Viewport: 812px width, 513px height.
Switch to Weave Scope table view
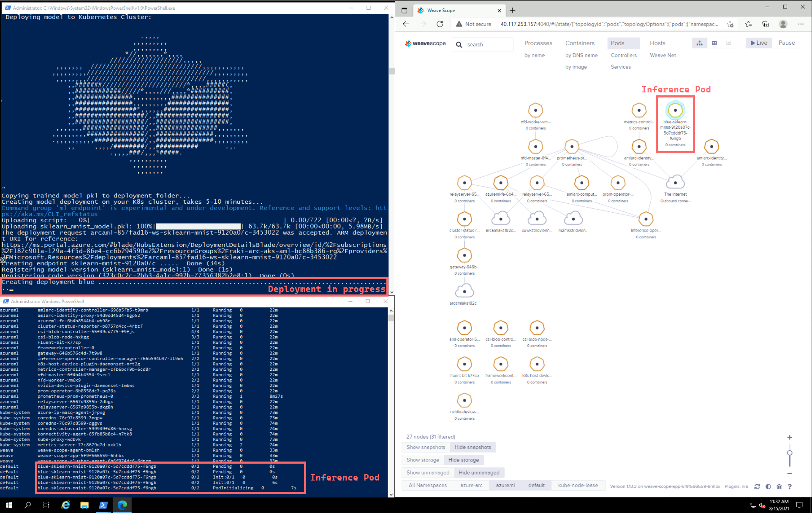pyautogui.click(x=714, y=43)
